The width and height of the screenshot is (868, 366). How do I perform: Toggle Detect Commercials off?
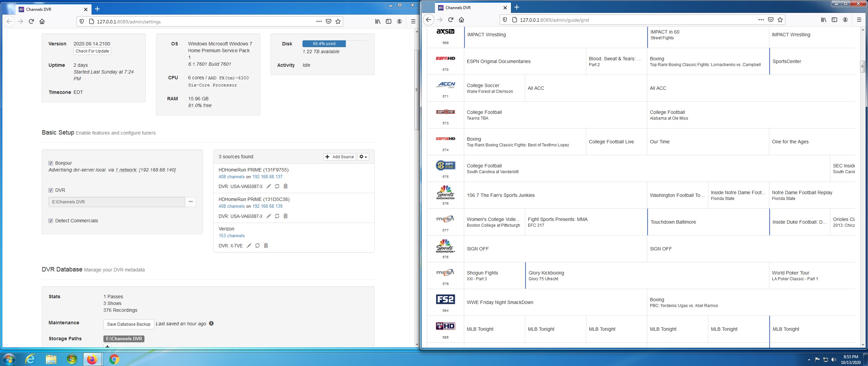pyautogui.click(x=51, y=221)
